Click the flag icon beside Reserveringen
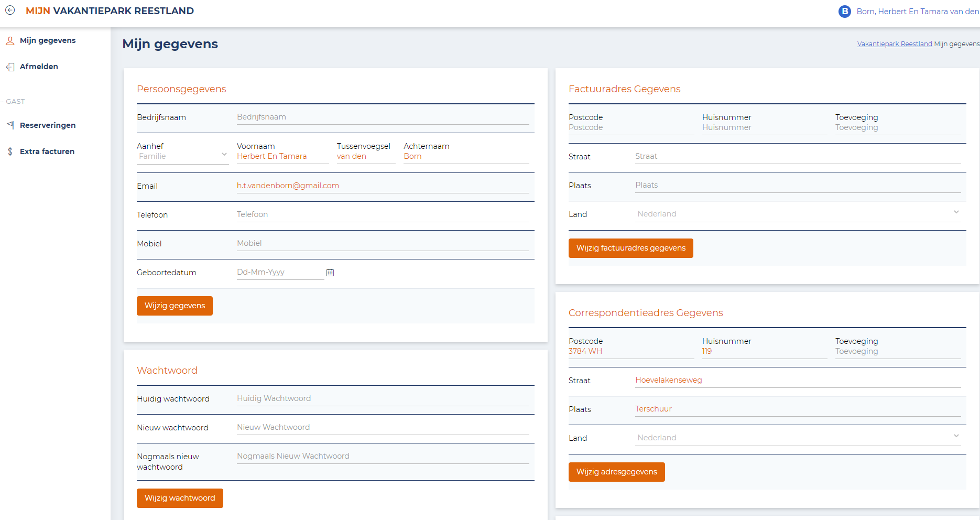 tap(10, 125)
